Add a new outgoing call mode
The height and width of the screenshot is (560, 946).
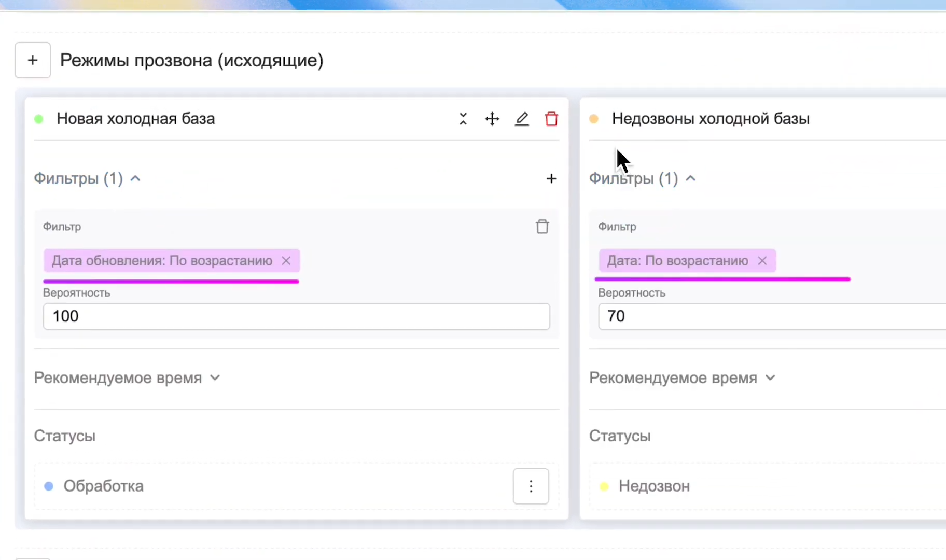coord(33,60)
